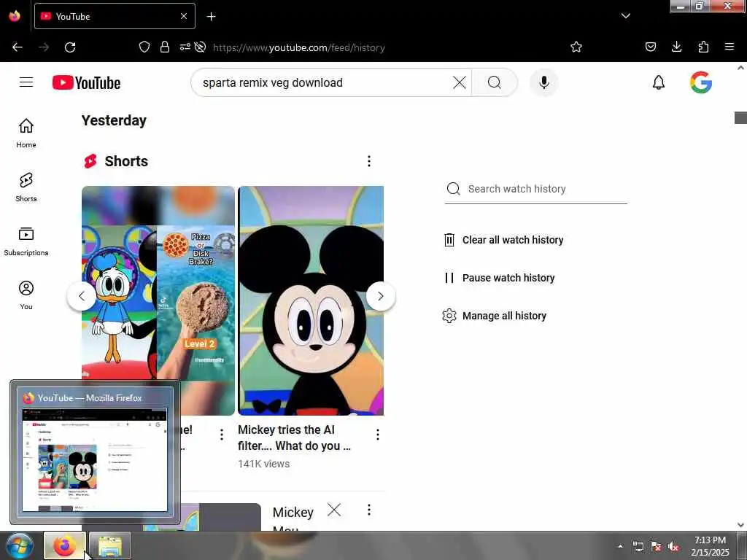This screenshot has width=747, height=560.
Task: Go to Home in the sidebar
Action: coord(26,133)
